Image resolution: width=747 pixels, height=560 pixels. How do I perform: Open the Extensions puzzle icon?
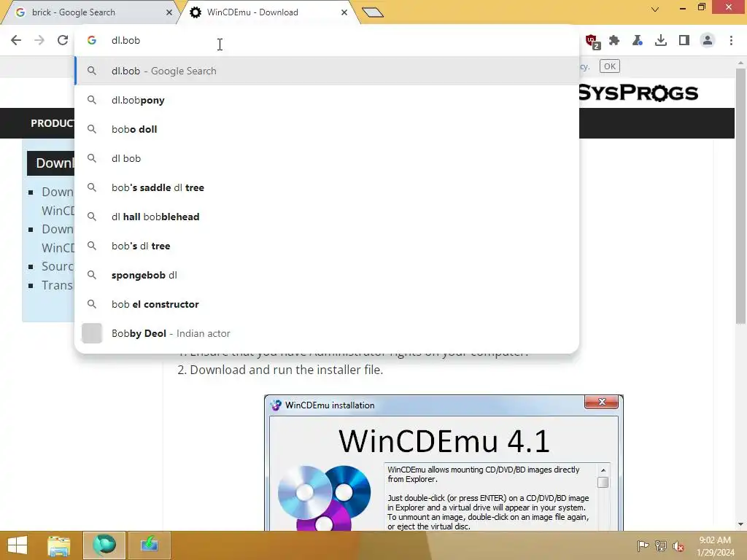(x=614, y=40)
